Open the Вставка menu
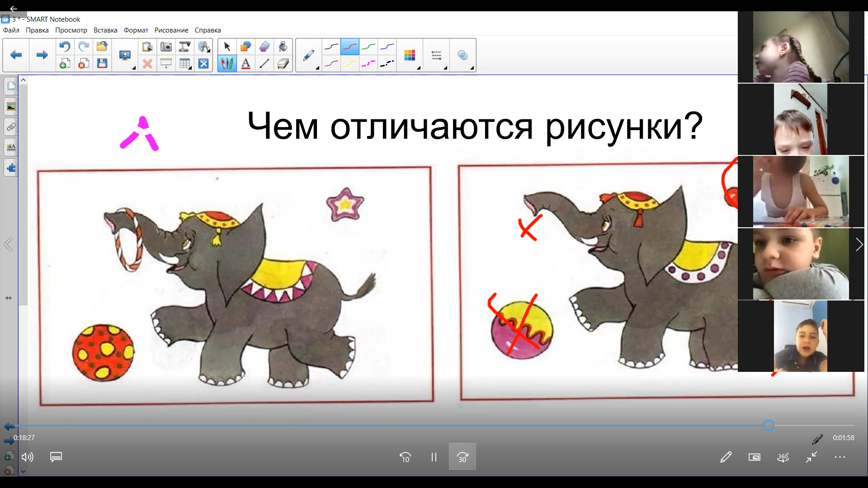Viewport: 868px width, 488px height. [105, 30]
